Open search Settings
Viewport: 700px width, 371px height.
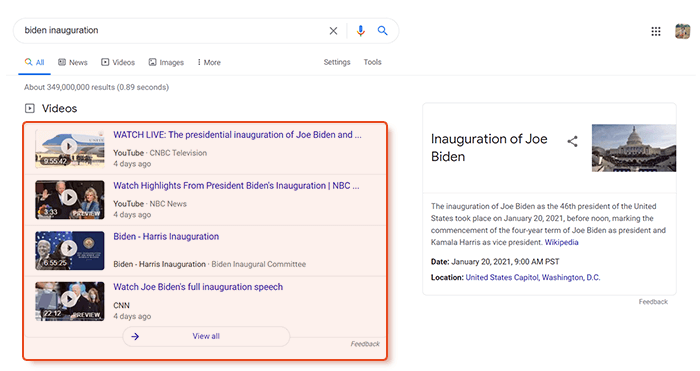point(337,62)
